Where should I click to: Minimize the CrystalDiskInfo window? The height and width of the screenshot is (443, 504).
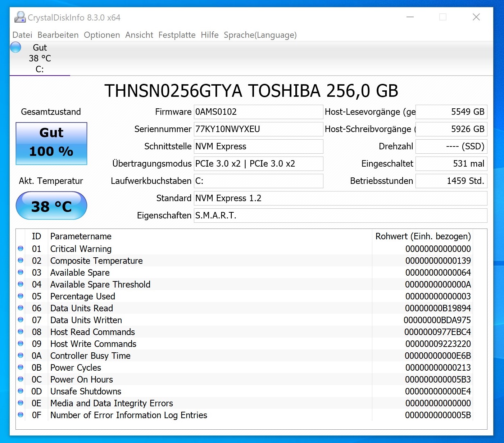[x=410, y=17]
